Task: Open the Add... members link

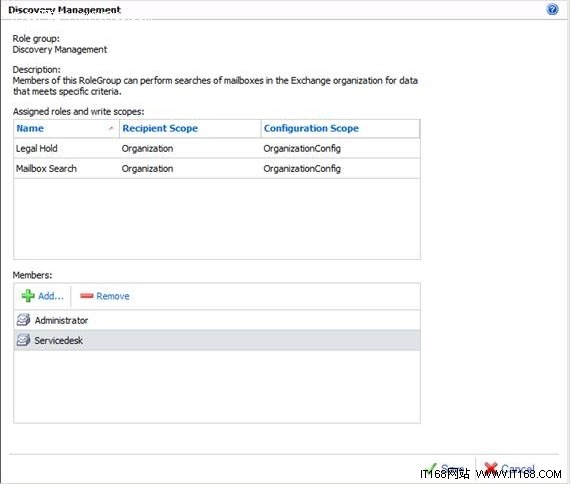Action: click(51, 296)
